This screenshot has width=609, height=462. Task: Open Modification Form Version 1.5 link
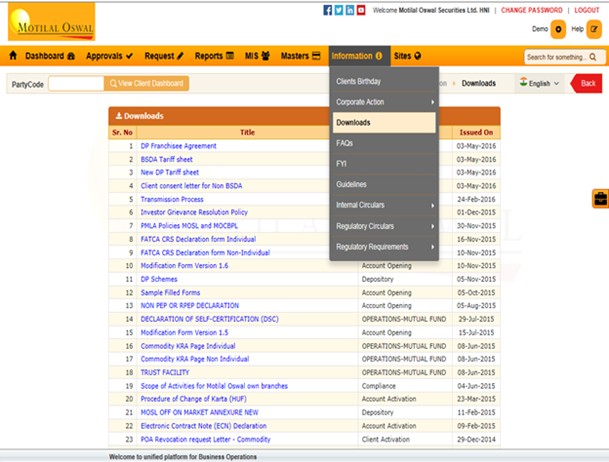tap(184, 333)
